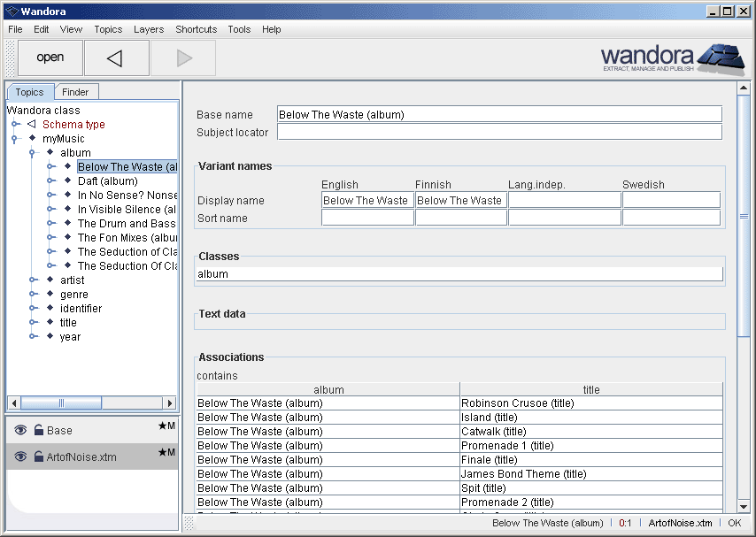Open the Robinson Crusoe (title) association
Image resolution: width=756 pixels, height=537 pixels.
pos(518,403)
